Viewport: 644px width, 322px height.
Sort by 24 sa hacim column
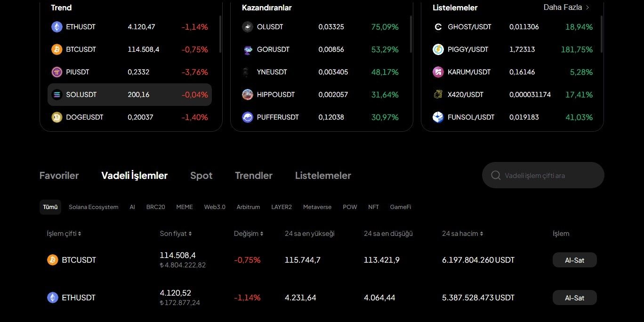pyautogui.click(x=482, y=233)
